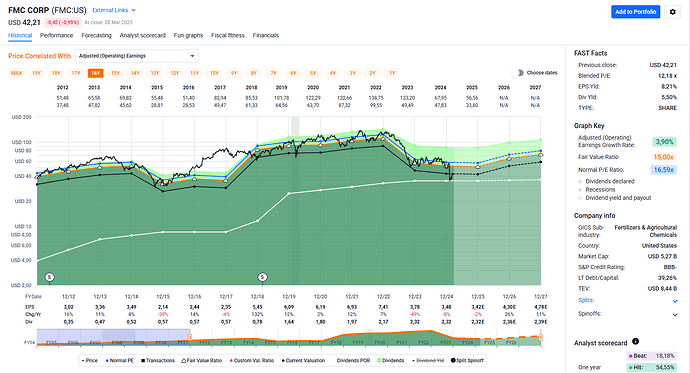Screen dimensions: 690x373
Task: Open the settings gear icon
Action: [672, 12]
